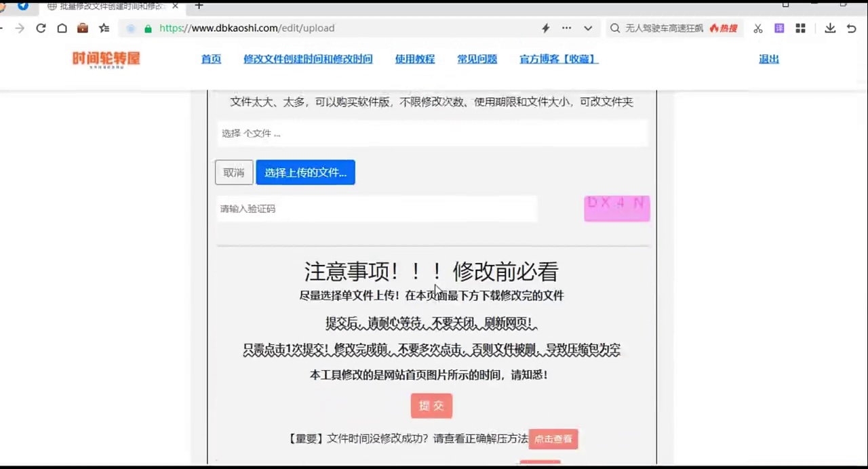The width and height of the screenshot is (868, 469).
Task: Click the 选择 个文件 file field
Action: coord(432,134)
